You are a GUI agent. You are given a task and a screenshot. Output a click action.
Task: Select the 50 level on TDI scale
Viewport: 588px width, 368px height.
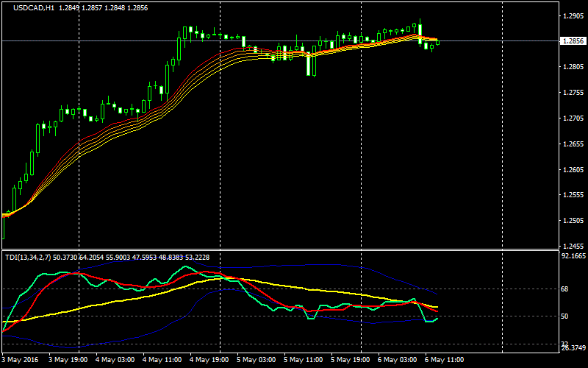565,316
